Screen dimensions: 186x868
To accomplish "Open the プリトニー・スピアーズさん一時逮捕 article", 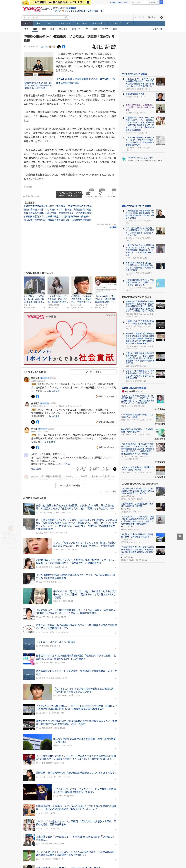I will click(55, 642).
